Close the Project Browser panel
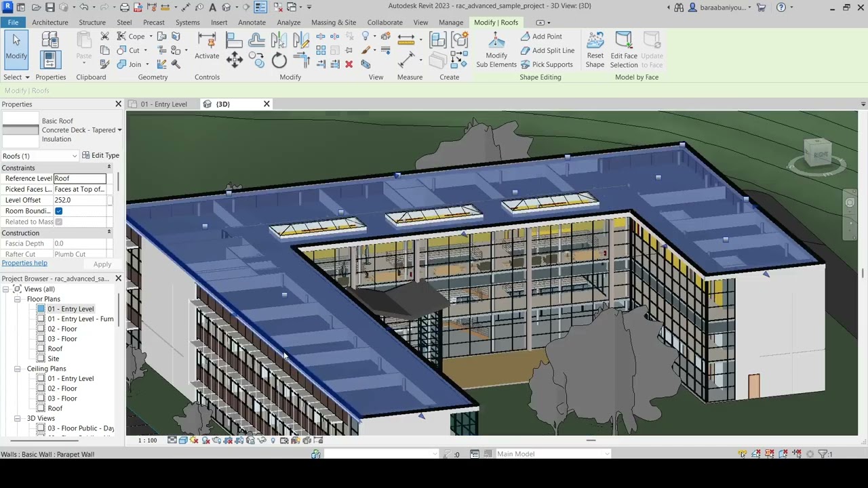This screenshot has height=488, width=868. 118,279
